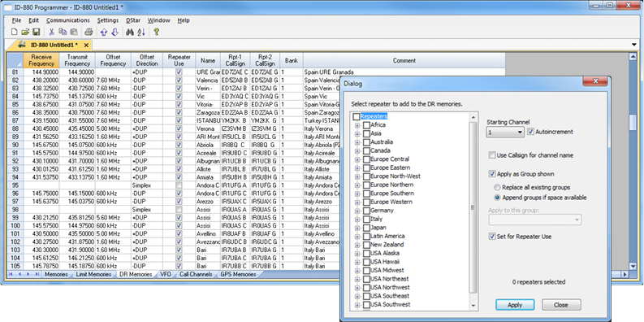
Task: Click scroll-down arrow of repeater tree
Action: pyautogui.click(x=473, y=306)
